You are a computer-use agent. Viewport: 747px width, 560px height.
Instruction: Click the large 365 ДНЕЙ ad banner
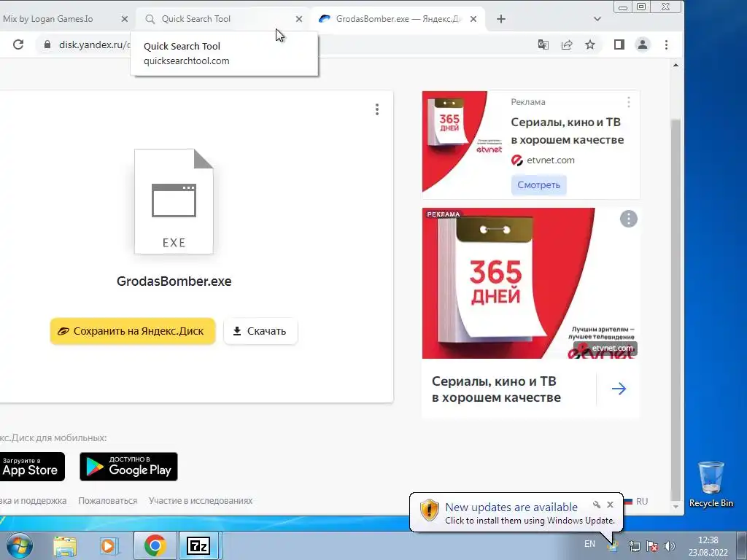point(530,283)
